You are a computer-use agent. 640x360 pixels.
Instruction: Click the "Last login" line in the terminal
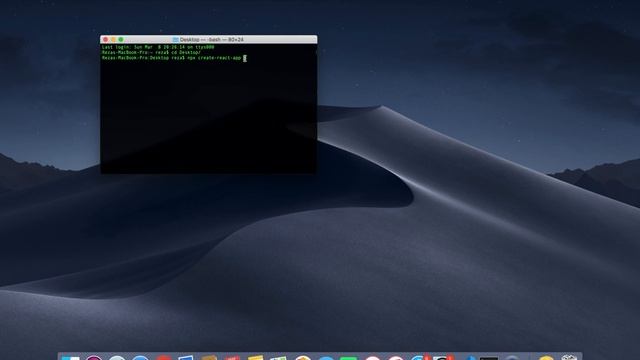[x=158, y=47]
